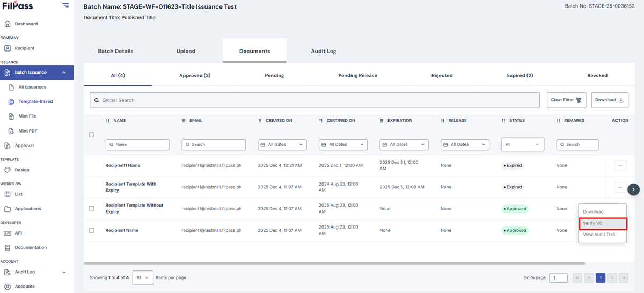Filter by Approved (2) documents
The height and width of the screenshot is (293, 644).
(195, 75)
